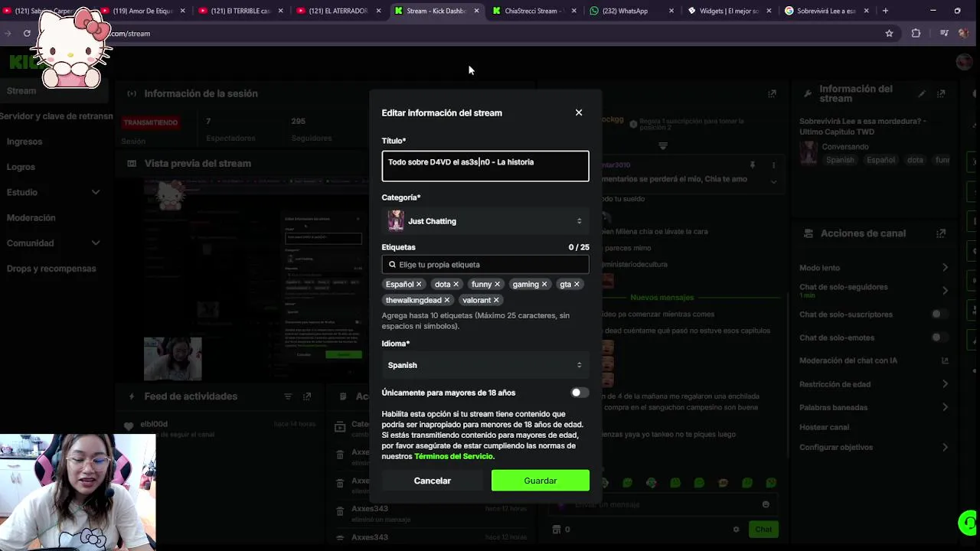Open the emoji picker in chat input
This screenshot has width=980, height=551.
tap(766, 504)
